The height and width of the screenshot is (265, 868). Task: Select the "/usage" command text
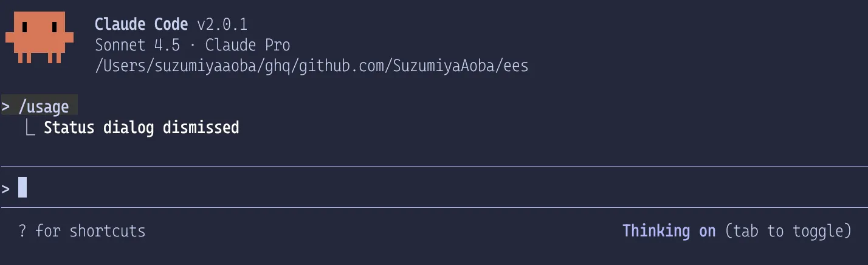point(44,107)
